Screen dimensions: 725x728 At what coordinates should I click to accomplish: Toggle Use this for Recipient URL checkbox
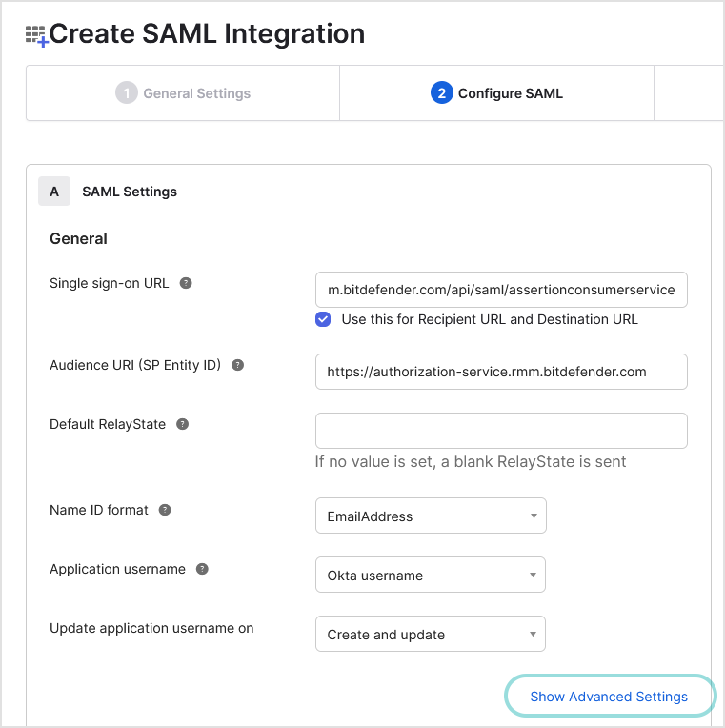tap(324, 319)
